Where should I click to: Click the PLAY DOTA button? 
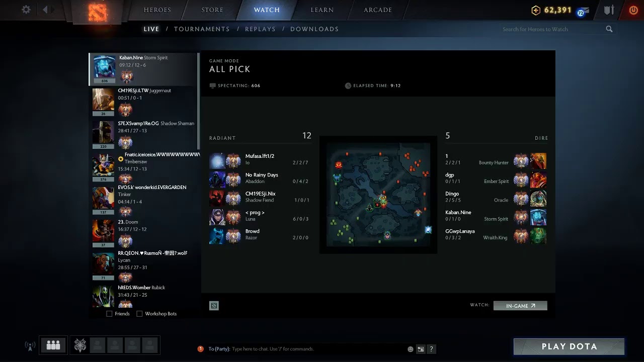(x=569, y=346)
